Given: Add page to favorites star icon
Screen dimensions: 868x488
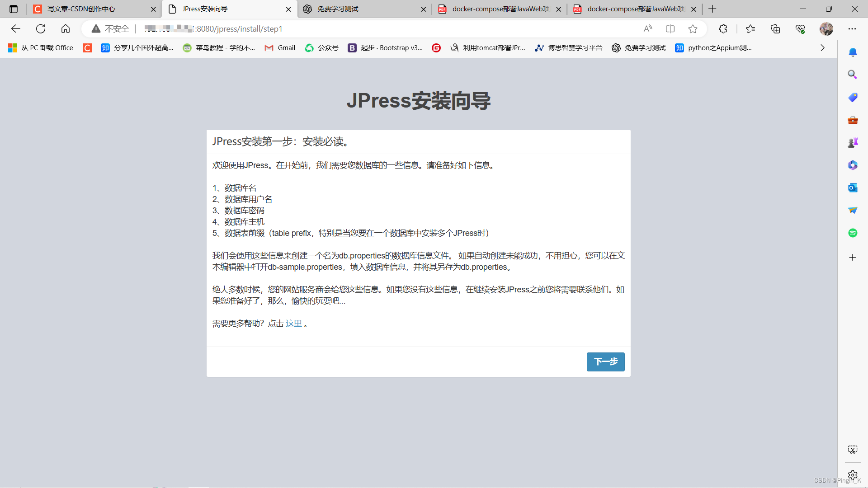Looking at the screenshot, I should pyautogui.click(x=693, y=29).
